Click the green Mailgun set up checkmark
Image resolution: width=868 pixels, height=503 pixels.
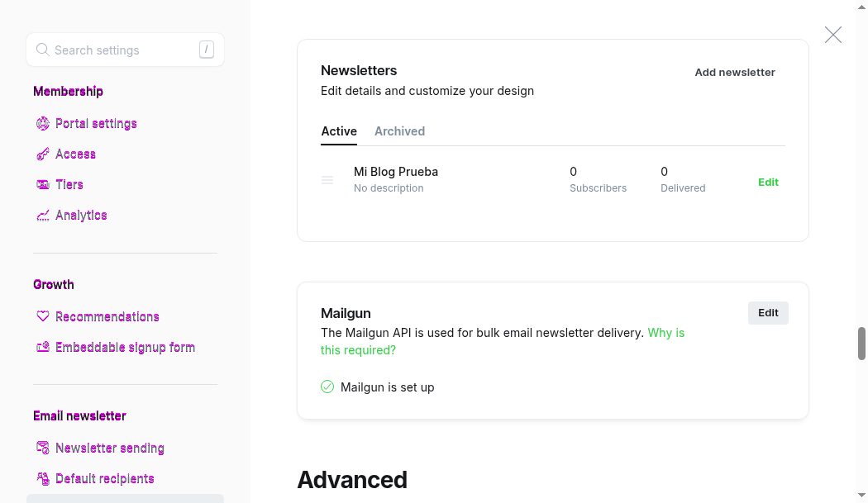click(x=327, y=387)
